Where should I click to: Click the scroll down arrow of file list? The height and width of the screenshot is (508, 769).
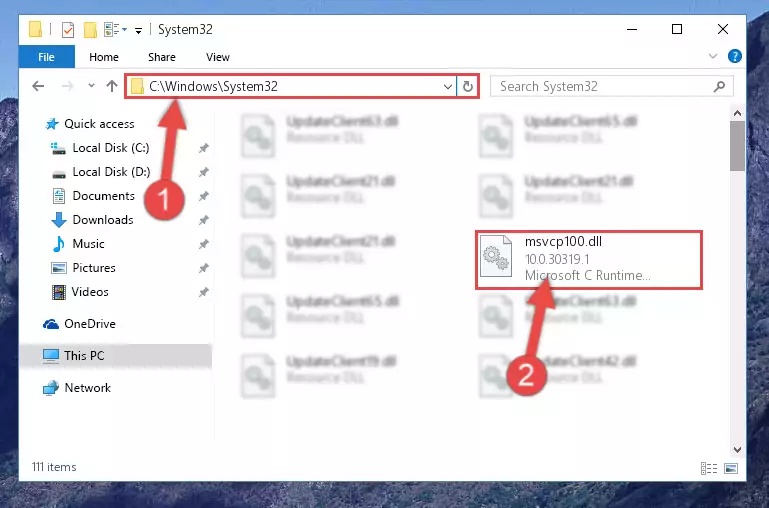(x=737, y=449)
